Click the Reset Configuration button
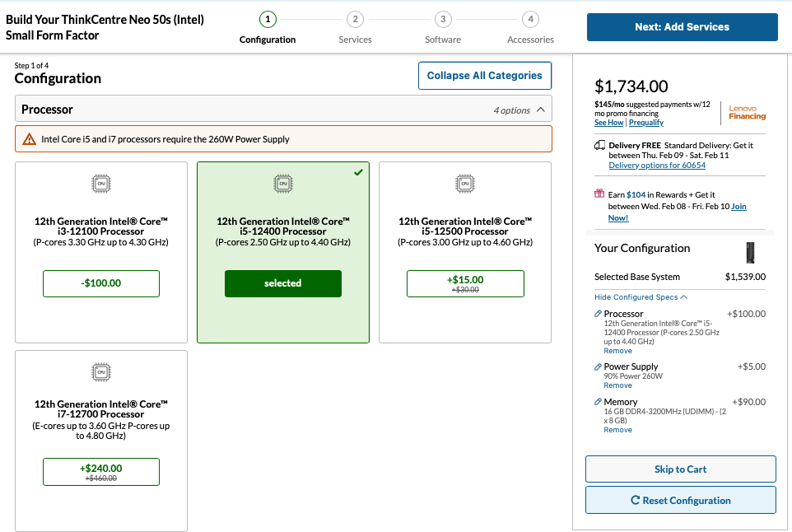This screenshot has height=532, width=792. coord(680,500)
